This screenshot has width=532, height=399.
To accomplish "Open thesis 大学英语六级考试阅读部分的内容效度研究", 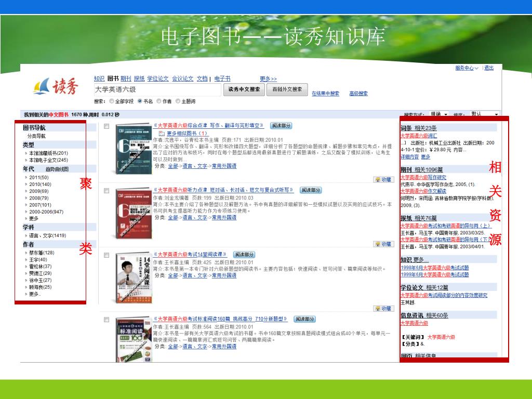I will pos(444,295).
